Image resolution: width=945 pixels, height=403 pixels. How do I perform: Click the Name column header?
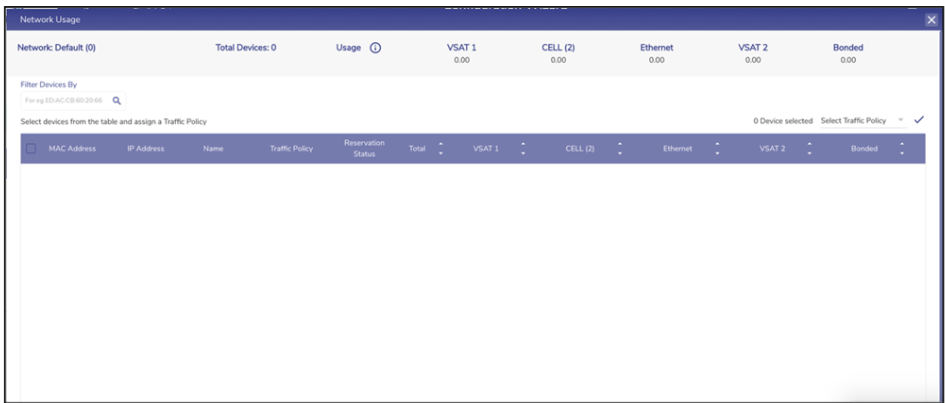(212, 149)
